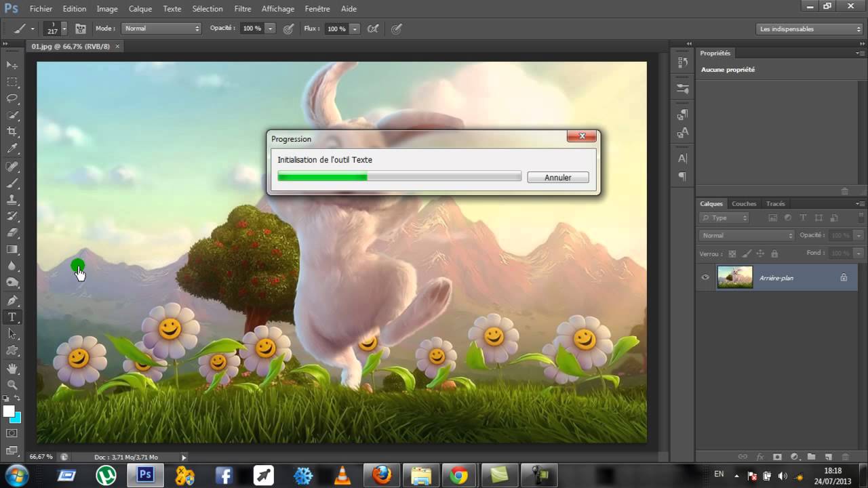Create a new layer button
This screenshot has width=868, height=488.
point(828,457)
